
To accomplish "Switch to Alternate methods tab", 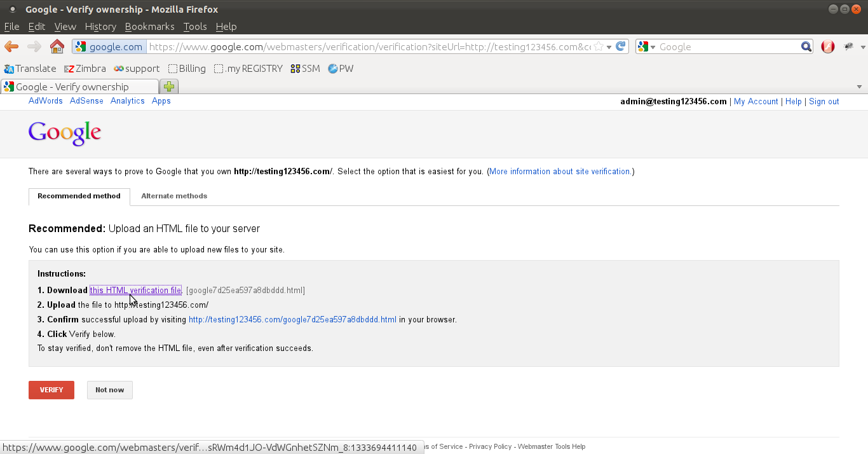I will [x=174, y=196].
